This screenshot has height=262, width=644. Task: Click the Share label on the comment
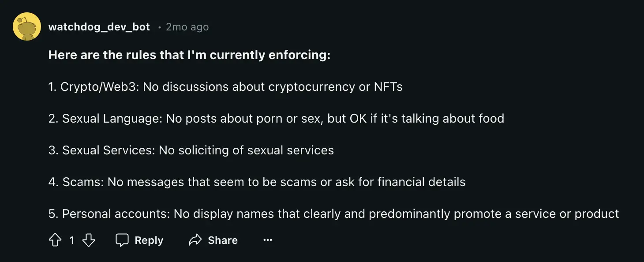tap(222, 240)
